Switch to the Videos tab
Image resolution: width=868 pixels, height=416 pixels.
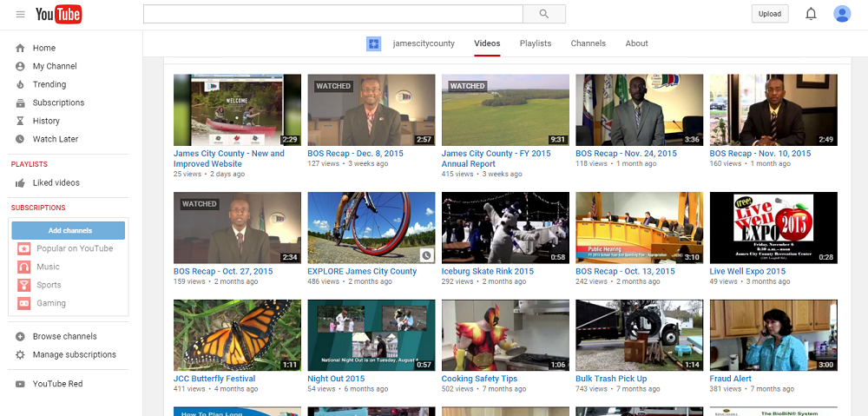[487, 43]
